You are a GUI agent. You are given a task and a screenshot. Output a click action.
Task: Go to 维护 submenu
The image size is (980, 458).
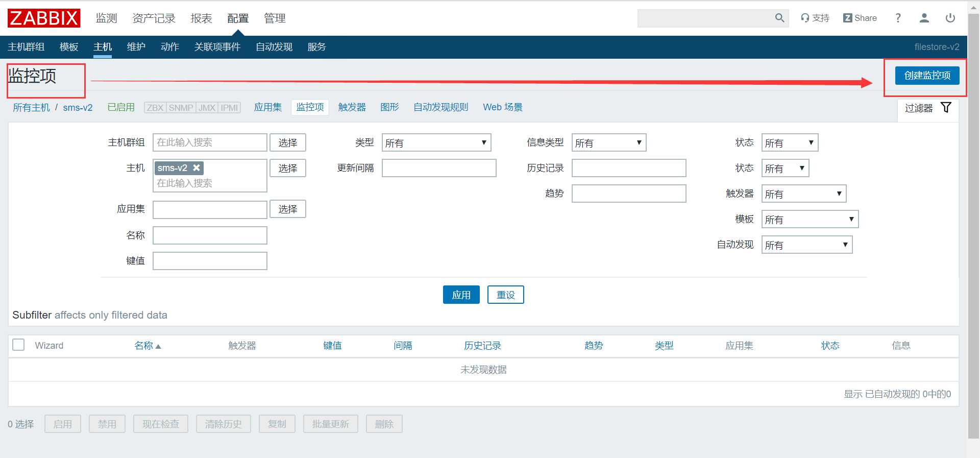(136, 47)
